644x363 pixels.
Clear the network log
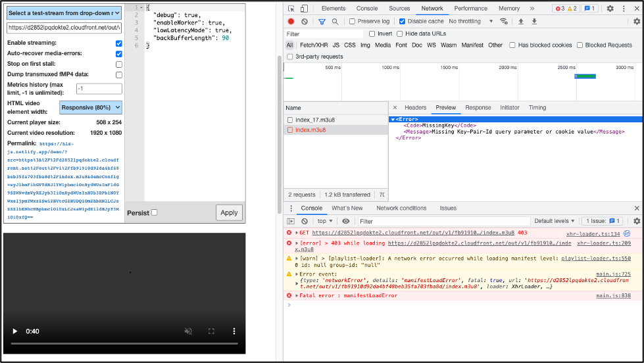[x=305, y=22]
